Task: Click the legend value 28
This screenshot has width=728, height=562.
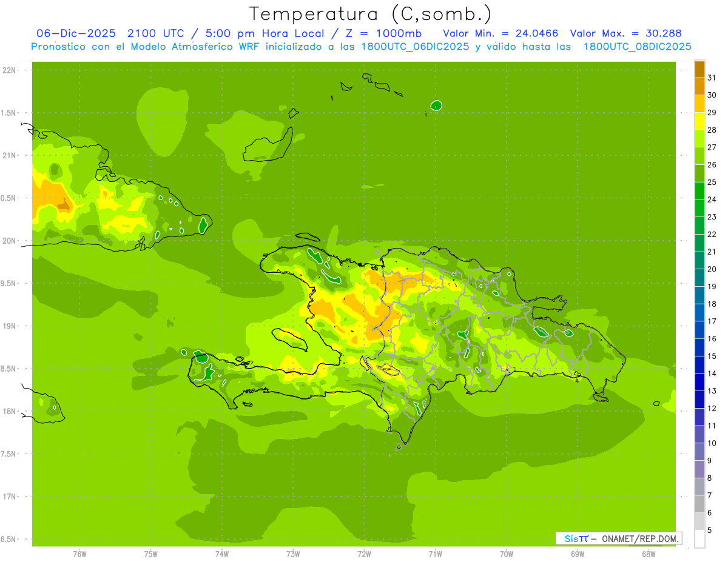Action: tap(712, 130)
